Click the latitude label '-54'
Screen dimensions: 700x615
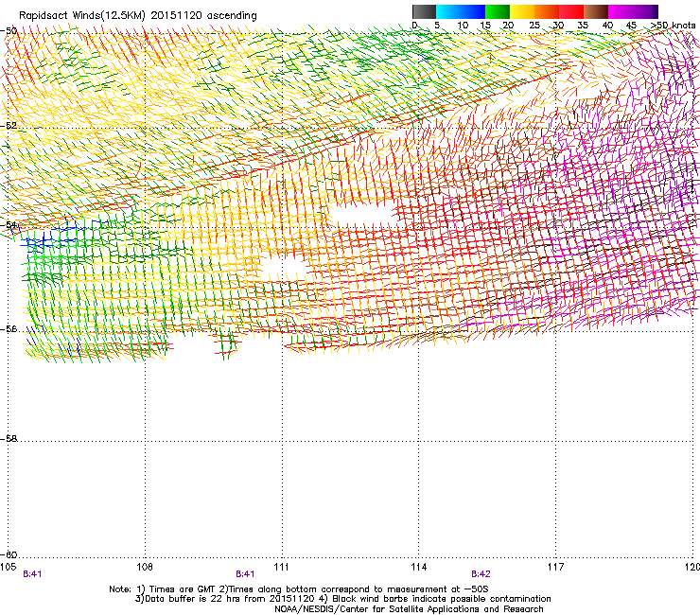pyautogui.click(x=9, y=224)
